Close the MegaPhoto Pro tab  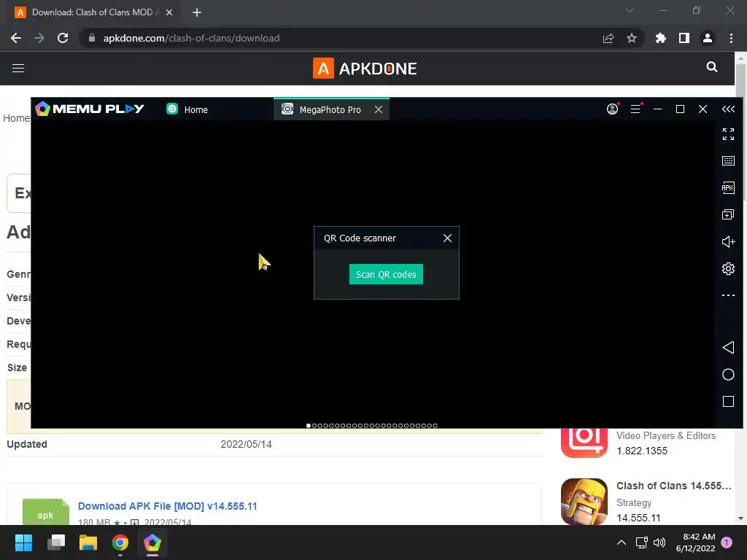[379, 109]
